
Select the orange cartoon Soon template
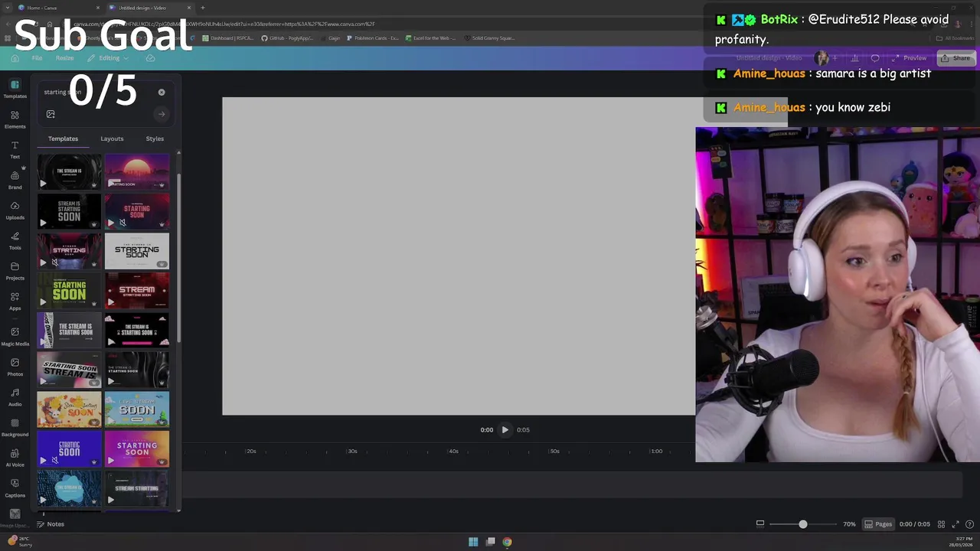pyautogui.click(x=69, y=409)
